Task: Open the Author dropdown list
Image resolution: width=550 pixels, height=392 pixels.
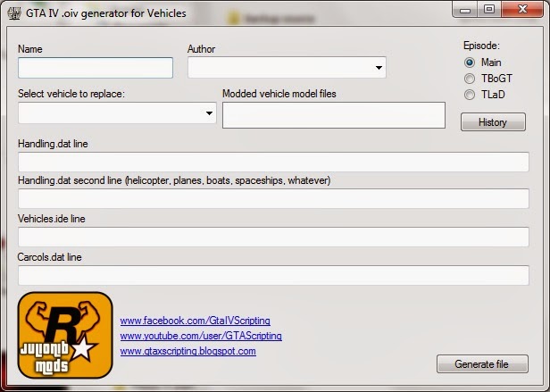Action: (379, 67)
